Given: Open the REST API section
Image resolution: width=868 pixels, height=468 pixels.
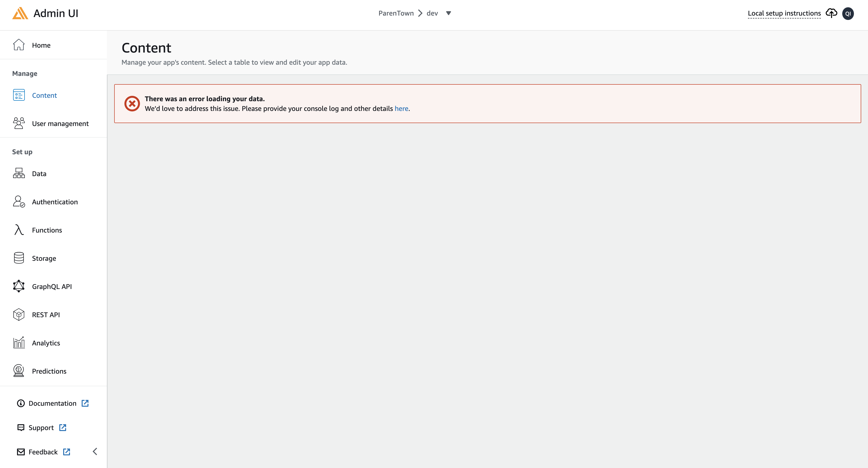Looking at the screenshot, I should (46, 315).
